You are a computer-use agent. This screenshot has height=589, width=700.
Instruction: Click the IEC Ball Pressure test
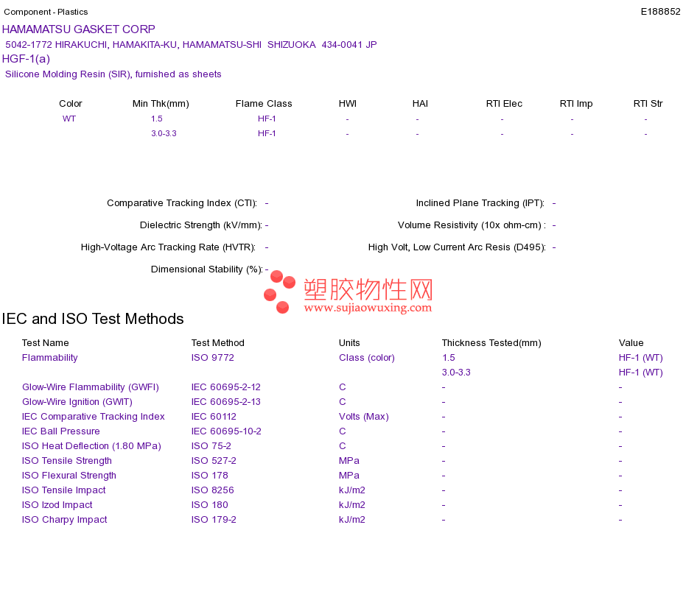point(60,431)
